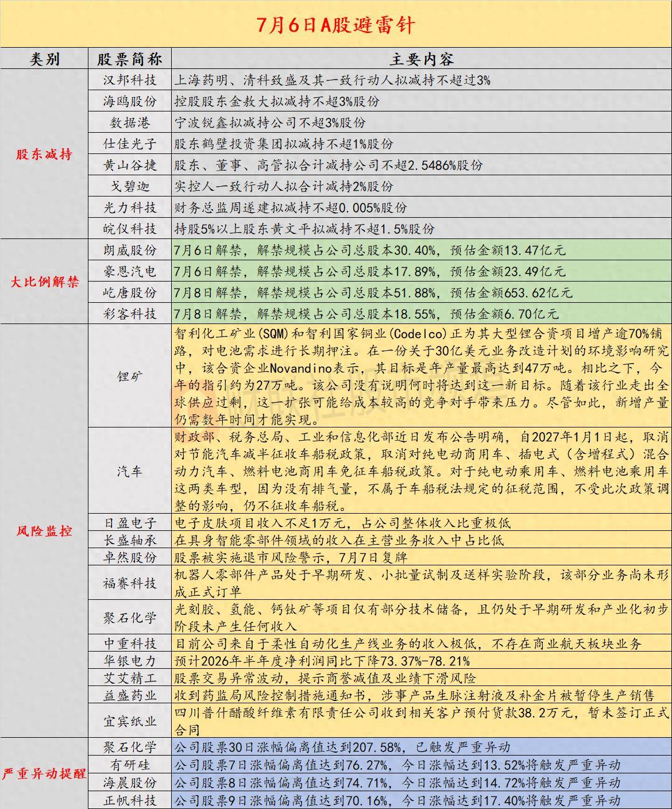The width and height of the screenshot is (672, 809).
Task: Click the content about 机器人零部件 early development
Action: pyautogui.click(x=422, y=583)
